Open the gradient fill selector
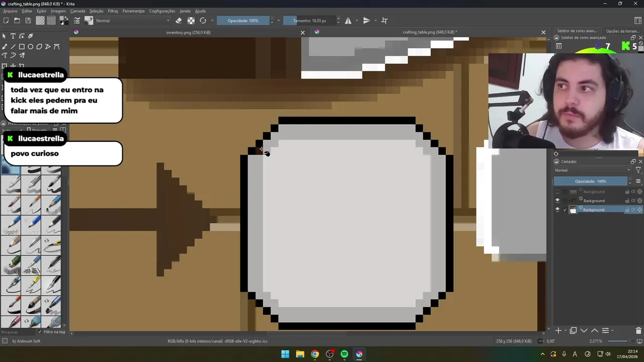This screenshot has height=362, width=644. [x=40, y=21]
